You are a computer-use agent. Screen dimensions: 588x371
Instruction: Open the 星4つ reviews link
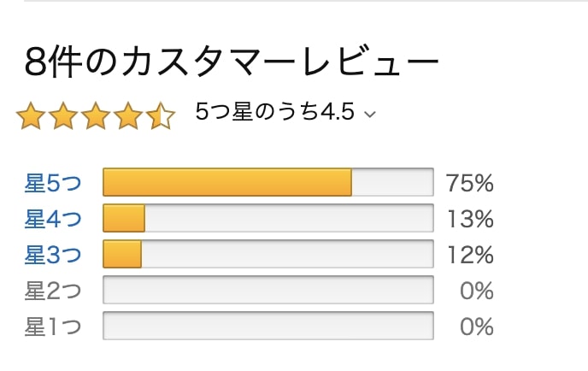[53, 219]
